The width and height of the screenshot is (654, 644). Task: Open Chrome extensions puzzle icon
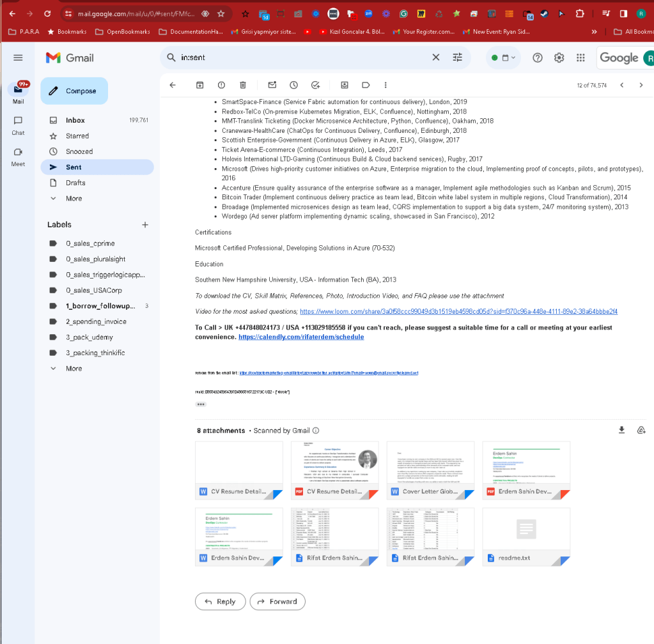[x=580, y=14]
